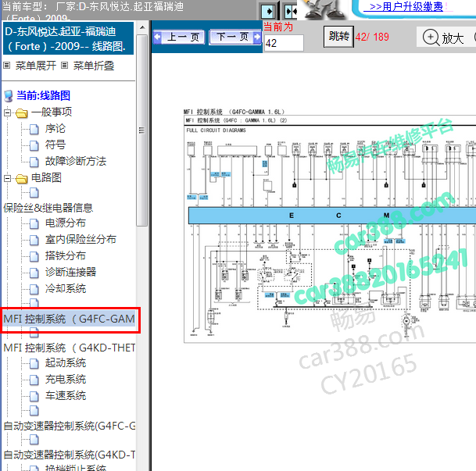The width and height of the screenshot is (476, 471).
Task: Select MFI 控制系统 (G4KD-THET entry
Action: coord(70,348)
